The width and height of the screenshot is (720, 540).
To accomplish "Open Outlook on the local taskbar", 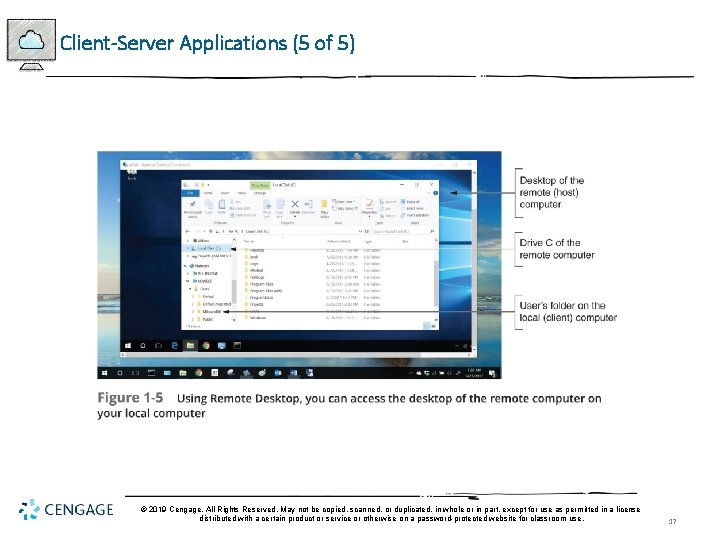I will (x=277, y=373).
